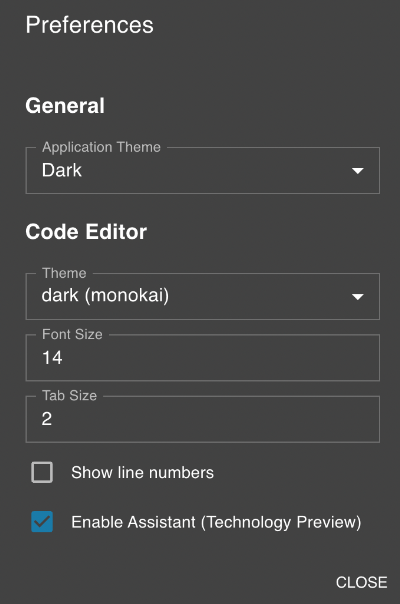This screenshot has height=604, width=400.
Task: Focus the Tab Size input field
Action: 203,419
